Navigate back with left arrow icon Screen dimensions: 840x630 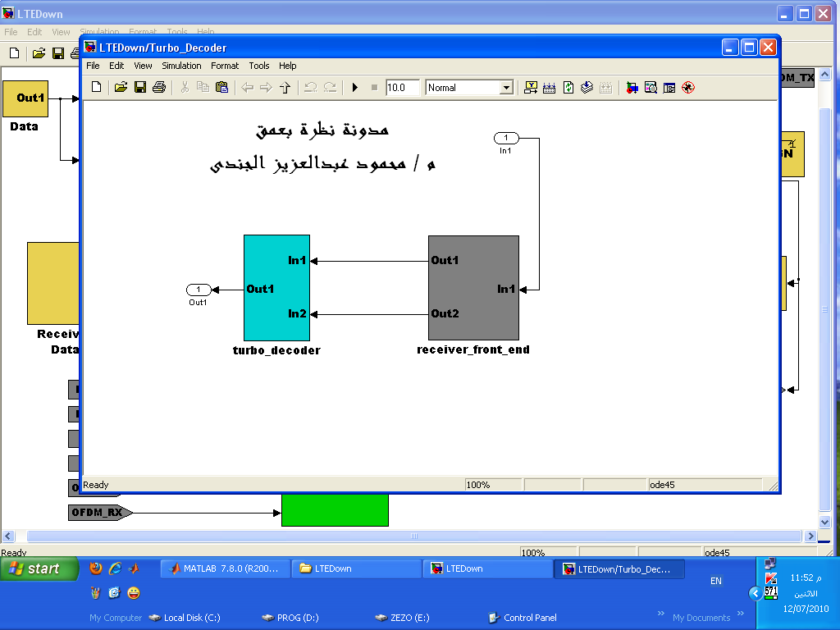247,87
